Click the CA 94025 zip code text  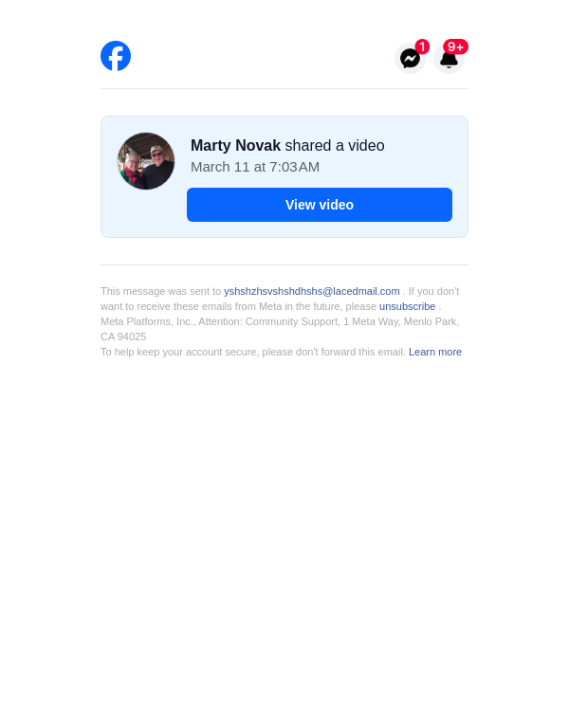pyautogui.click(x=123, y=337)
